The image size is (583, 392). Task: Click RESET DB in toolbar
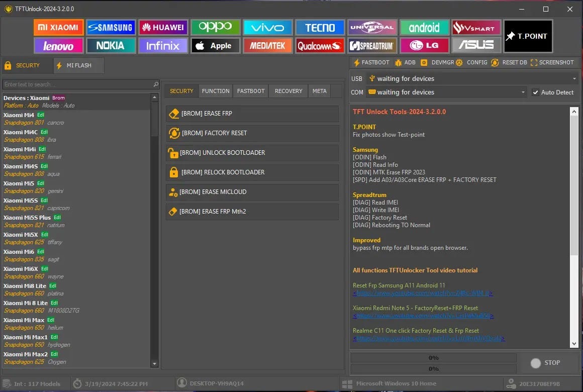click(509, 62)
